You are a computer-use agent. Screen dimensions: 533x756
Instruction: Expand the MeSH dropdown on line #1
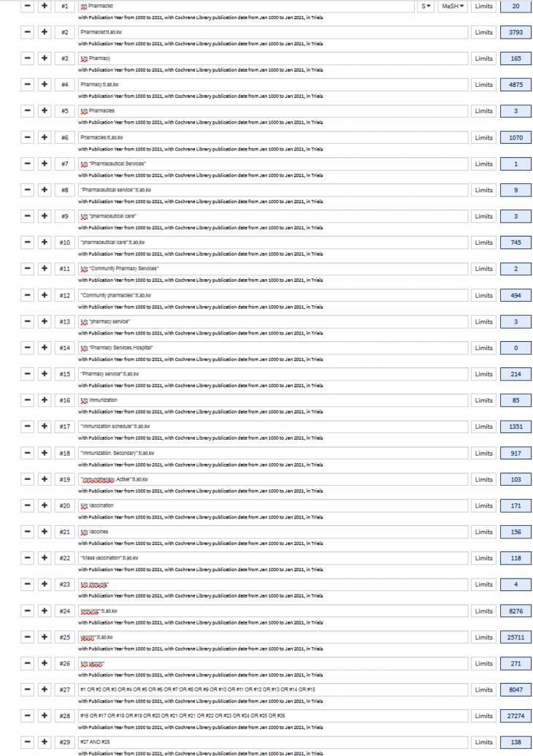coord(453,7)
